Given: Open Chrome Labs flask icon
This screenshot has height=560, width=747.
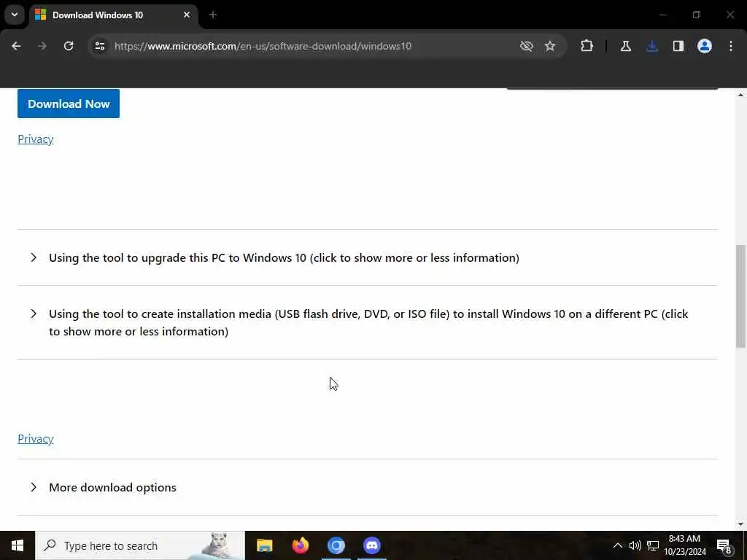Looking at the screenshot, I should click(x=625, y=46).
